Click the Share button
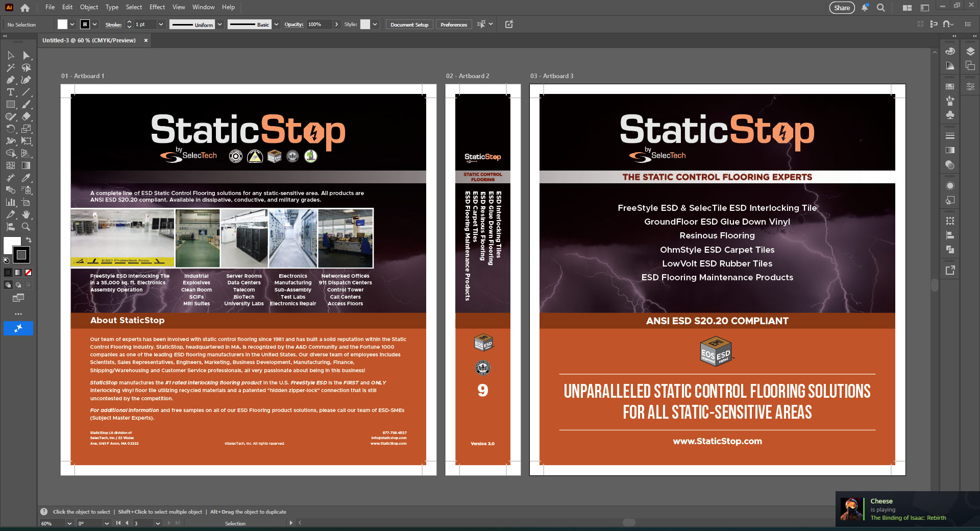Screen dimensions: 980x531 (842, 8)
